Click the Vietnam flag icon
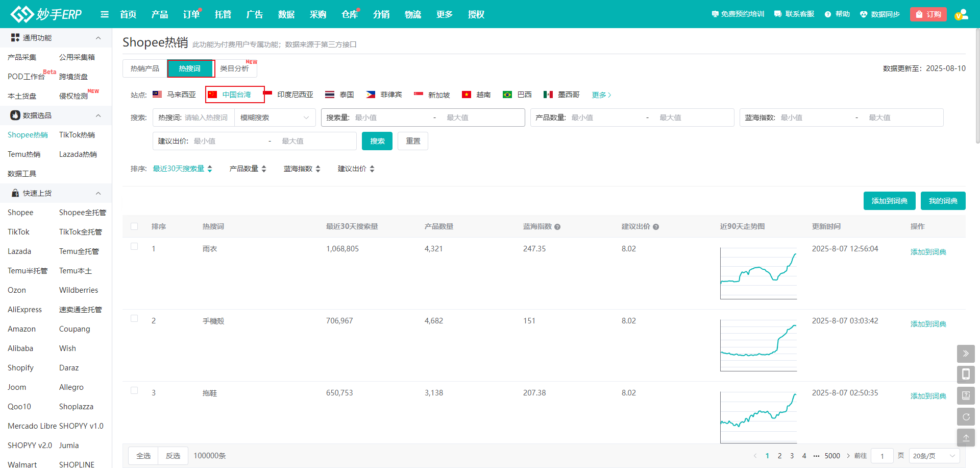The image size is (980, 468). click(467, 95)
